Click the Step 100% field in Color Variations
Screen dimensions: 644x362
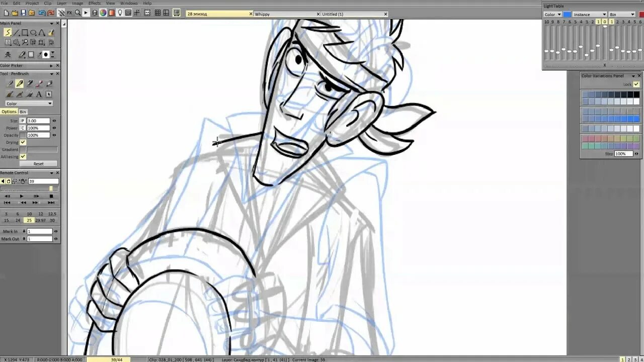(x=623, y=154)
